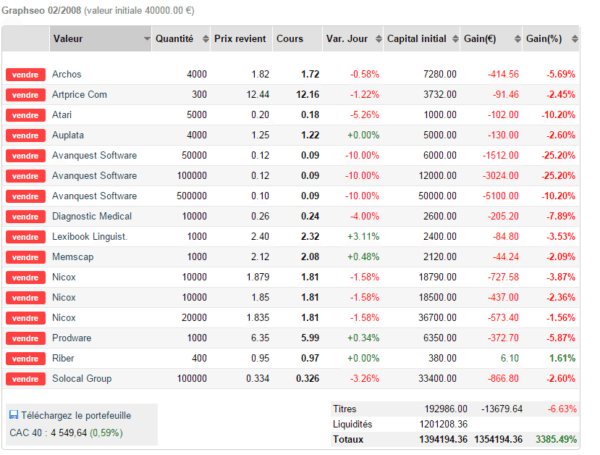This screenshot has width=600, height=455.
Task: Click vendre next to Prodware
Action: click(26, 338)
